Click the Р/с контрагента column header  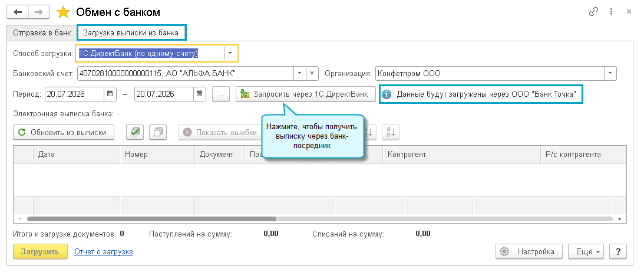584,155
